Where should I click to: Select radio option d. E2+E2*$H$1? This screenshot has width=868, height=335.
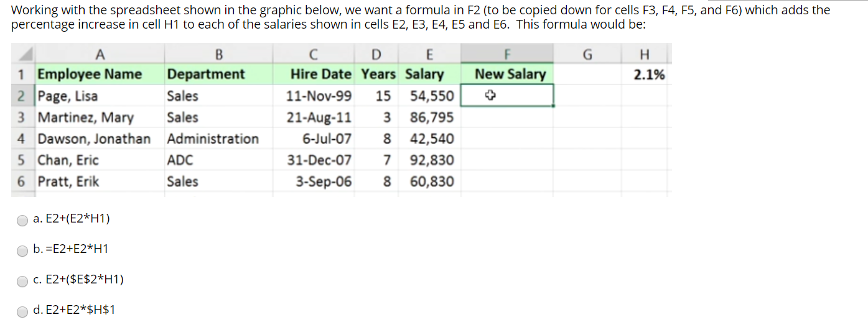23,311
